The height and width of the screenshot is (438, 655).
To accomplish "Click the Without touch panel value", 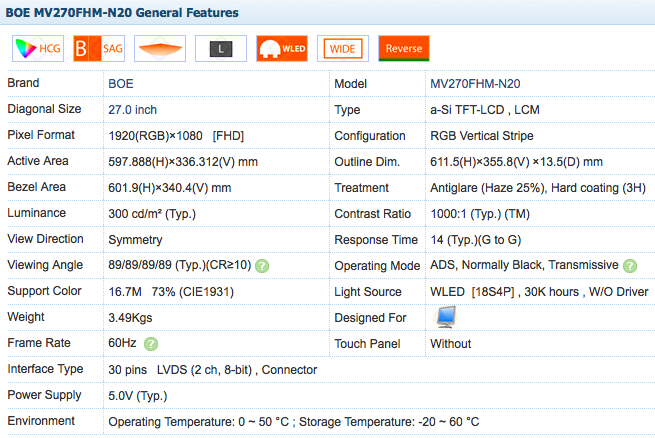I will 451,344.
